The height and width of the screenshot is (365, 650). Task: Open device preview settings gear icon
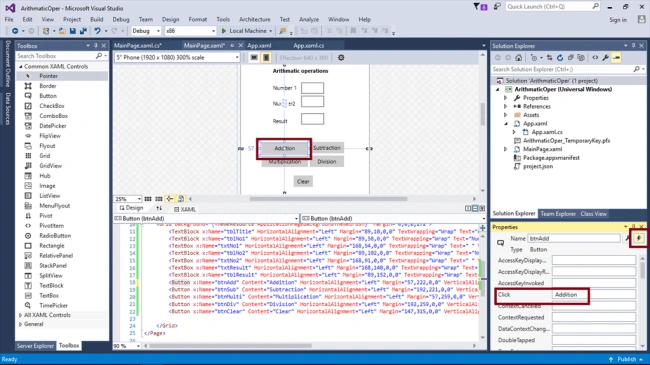point(341,58)
